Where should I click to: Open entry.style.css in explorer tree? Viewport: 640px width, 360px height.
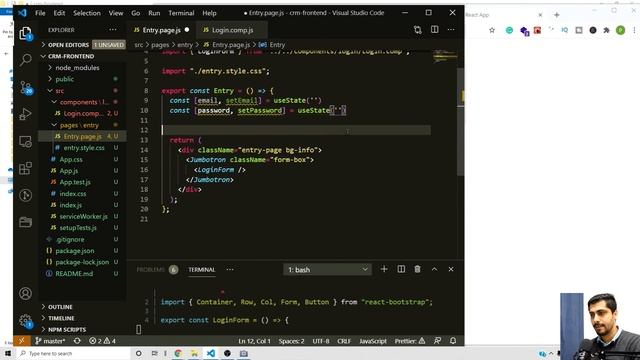tap(83, 148)
